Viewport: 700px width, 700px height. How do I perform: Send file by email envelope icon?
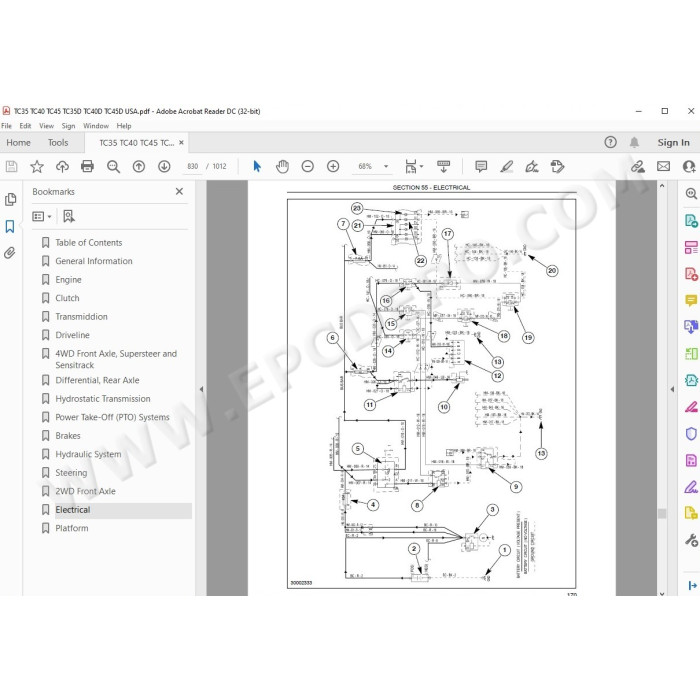(x=663, y=167)
